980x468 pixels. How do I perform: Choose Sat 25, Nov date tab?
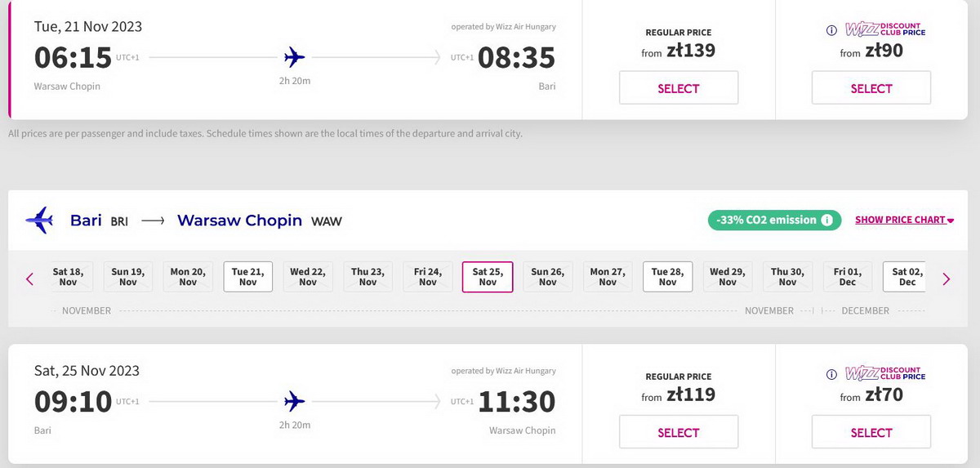click(x=488, y=277)
